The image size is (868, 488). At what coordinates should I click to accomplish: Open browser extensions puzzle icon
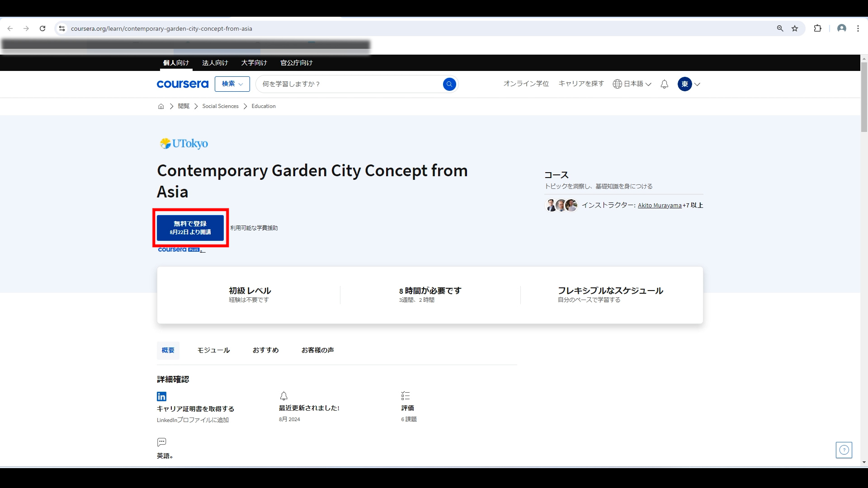coord(817,28)
